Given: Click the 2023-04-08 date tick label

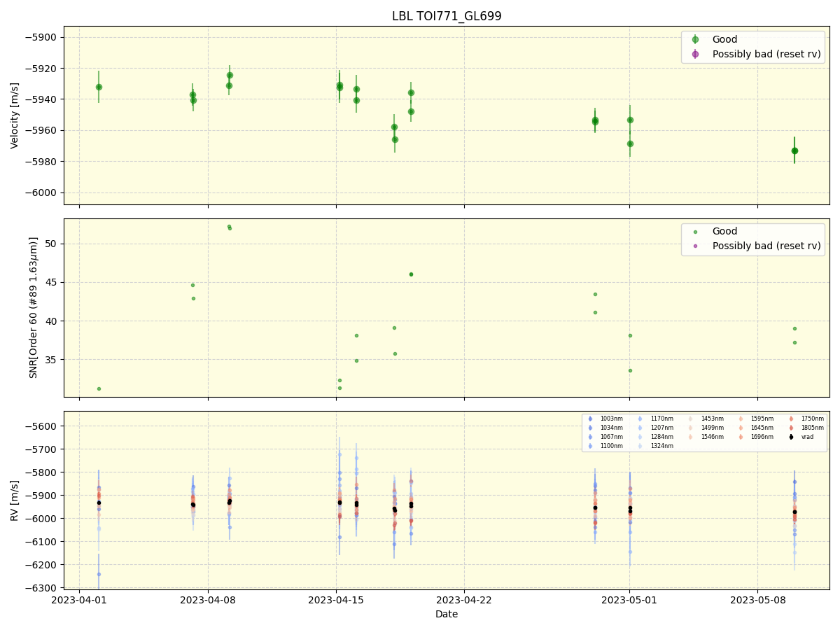Looking at the screenshot, I should 208,600.
